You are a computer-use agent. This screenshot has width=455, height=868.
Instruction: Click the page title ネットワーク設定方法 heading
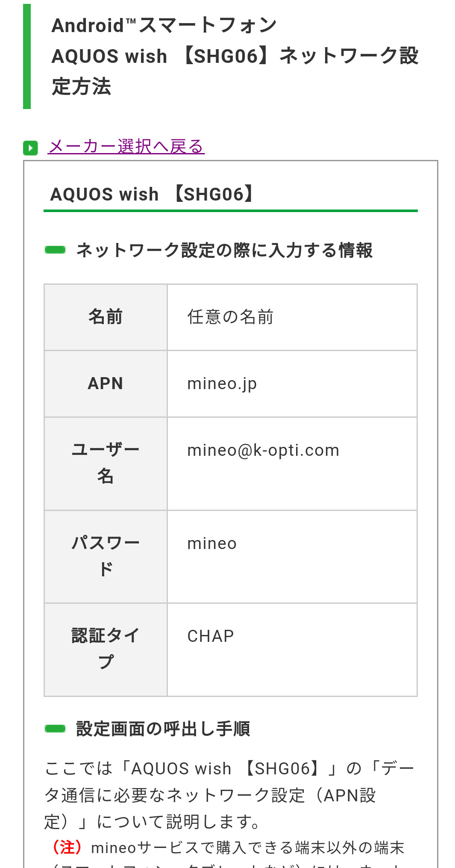[235, 56]
